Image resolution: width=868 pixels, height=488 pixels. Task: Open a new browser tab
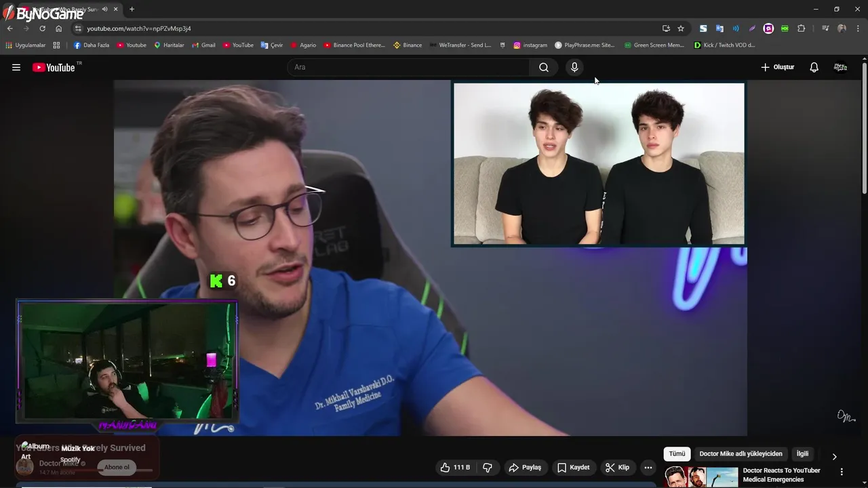(x=132, y=9)
